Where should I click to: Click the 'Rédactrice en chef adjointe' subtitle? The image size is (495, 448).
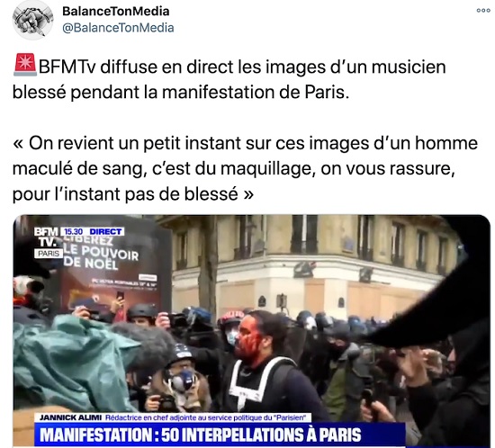(205, 417)
